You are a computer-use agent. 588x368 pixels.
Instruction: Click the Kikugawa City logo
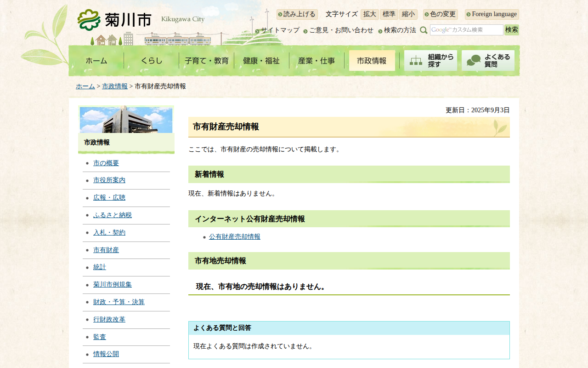pos(115,20)
